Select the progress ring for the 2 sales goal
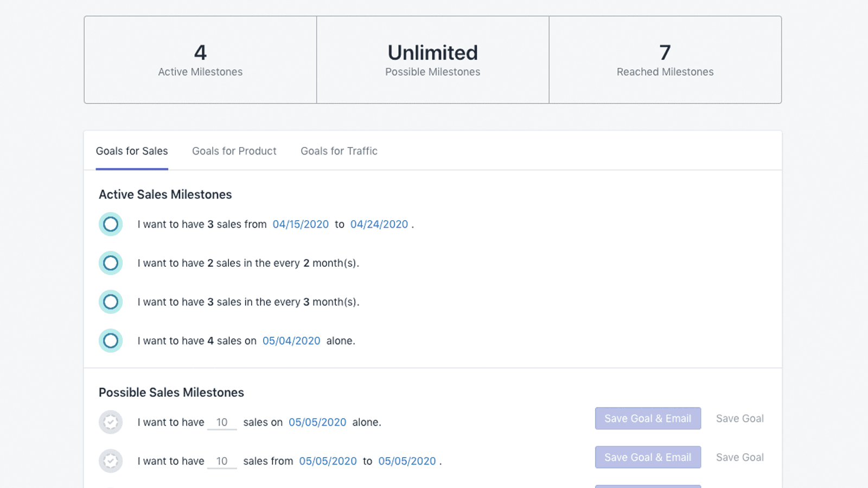 (x=111, y=263)
